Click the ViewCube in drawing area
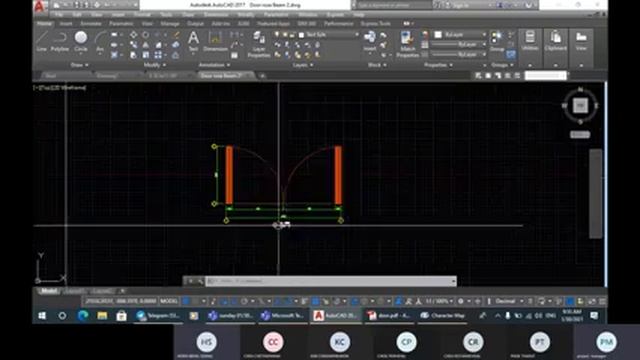 [x=580, y=106]
